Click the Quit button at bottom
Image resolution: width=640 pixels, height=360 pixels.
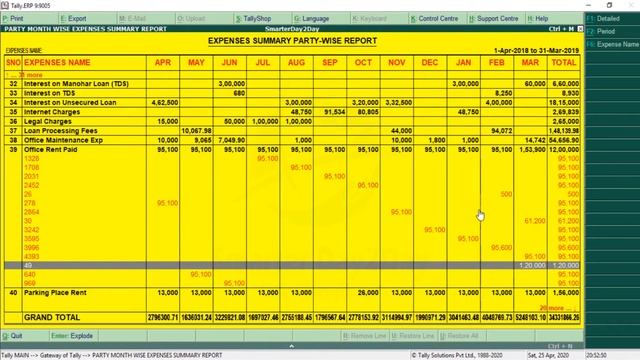click(12, 336)
